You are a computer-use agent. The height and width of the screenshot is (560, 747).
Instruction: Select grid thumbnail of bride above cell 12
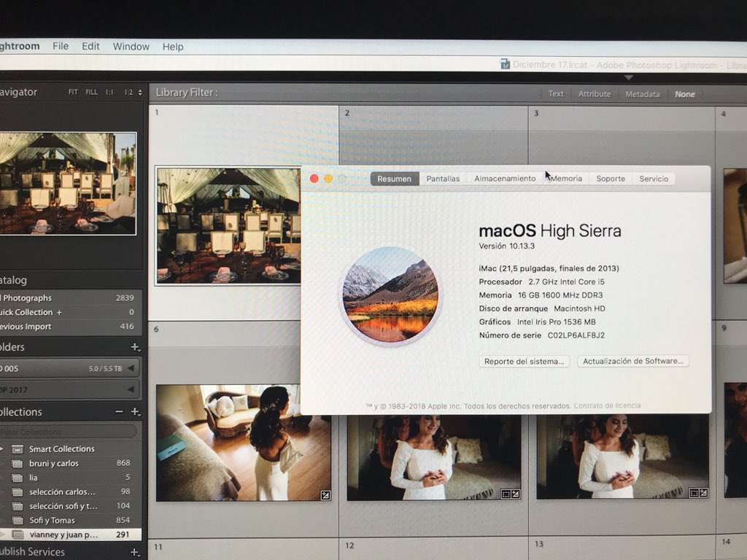coord(434,458)
